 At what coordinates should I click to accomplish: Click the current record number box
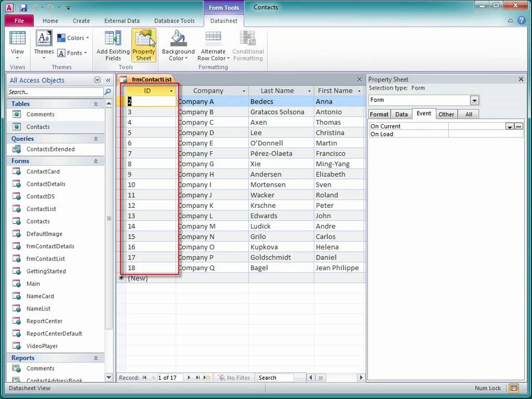170,377
